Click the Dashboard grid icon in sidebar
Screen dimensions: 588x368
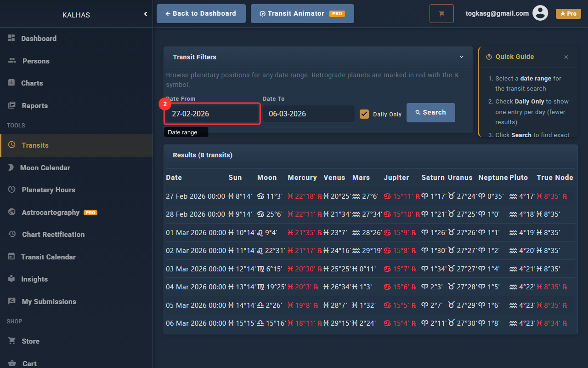[11, 38]
